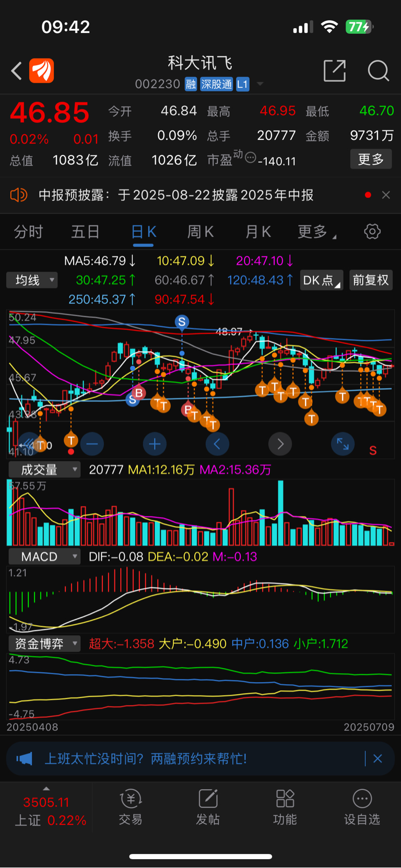Switch to 月K tab
401x868 pixels.
[258, 232]
